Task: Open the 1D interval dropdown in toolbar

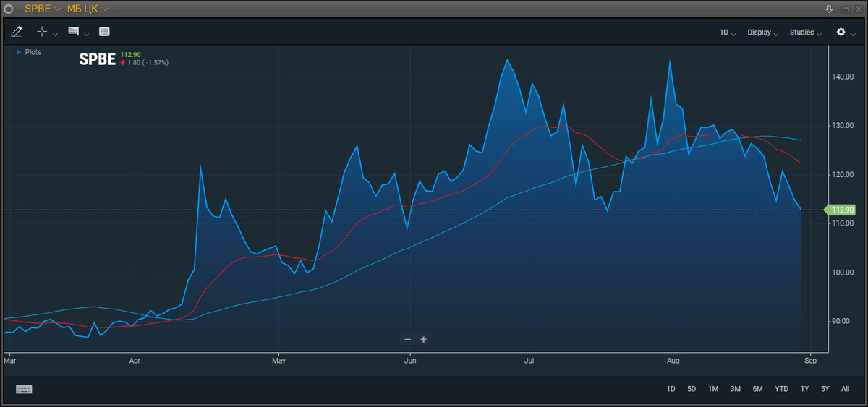Action: [x=728, y=33]
